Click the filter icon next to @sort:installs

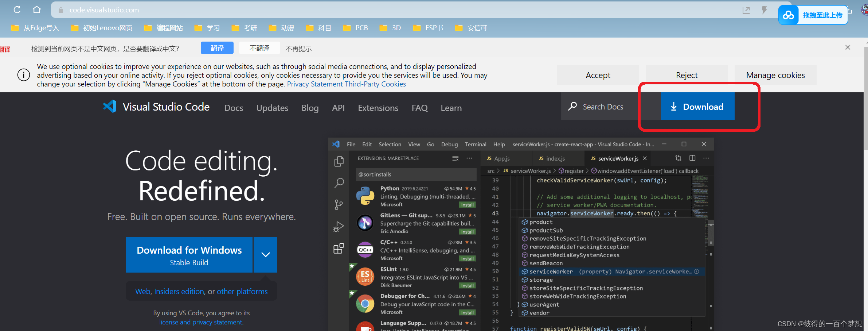[x=455, y=158]
